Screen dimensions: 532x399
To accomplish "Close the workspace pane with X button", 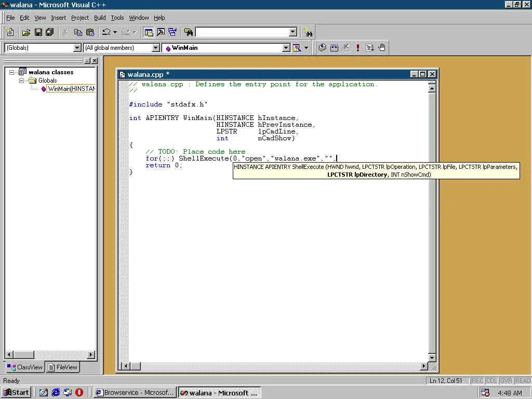I will pos(95,61).
